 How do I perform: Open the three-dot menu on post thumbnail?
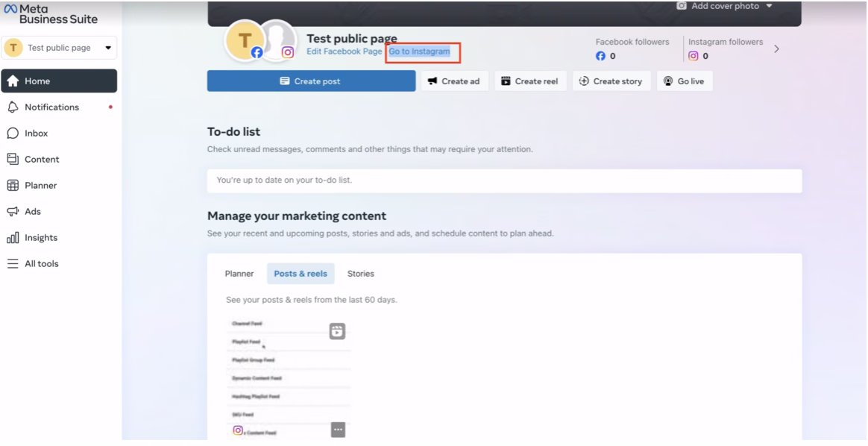click(339, 430)
